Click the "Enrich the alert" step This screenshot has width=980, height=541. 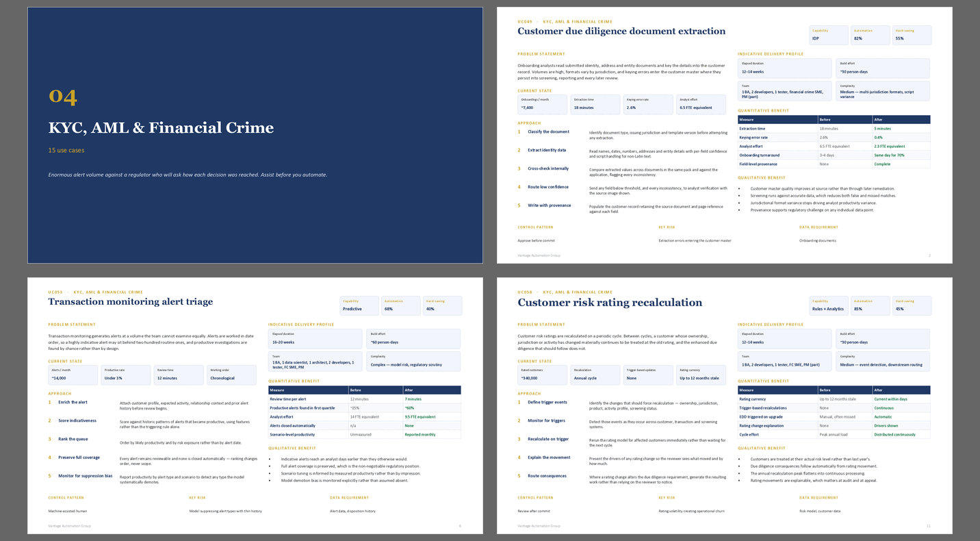tap(73, 402)
